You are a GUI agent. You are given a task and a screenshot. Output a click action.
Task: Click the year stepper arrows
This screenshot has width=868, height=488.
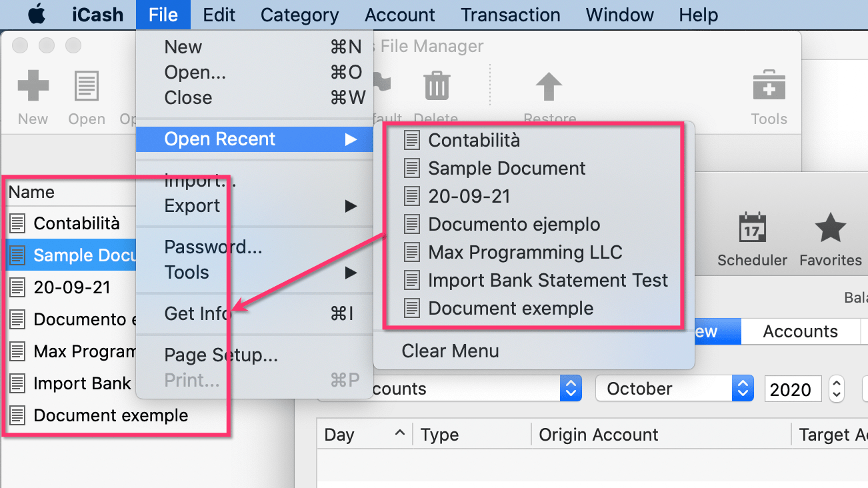[x=837, y=389]
